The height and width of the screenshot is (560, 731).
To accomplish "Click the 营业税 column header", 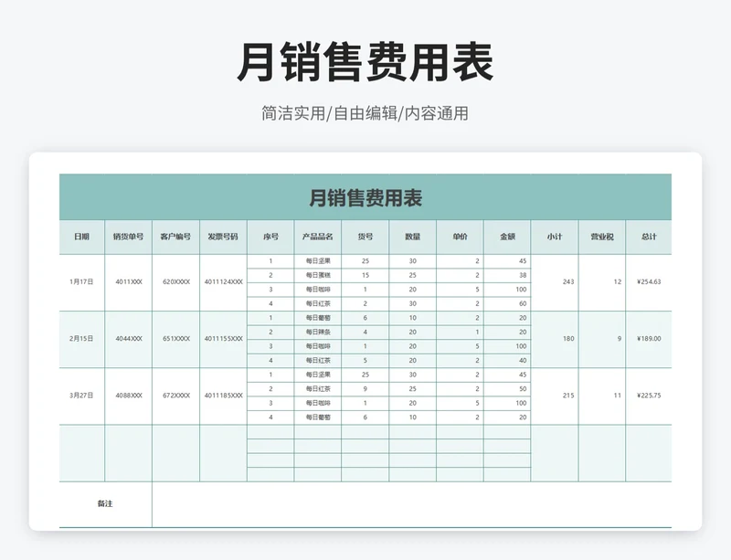I will click(x=602, y=237).
